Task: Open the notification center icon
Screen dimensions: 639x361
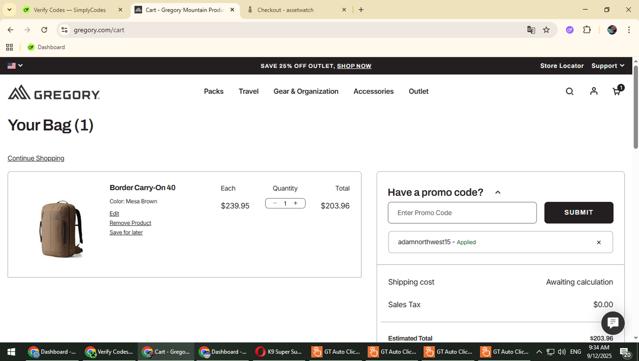Action: 625,352
